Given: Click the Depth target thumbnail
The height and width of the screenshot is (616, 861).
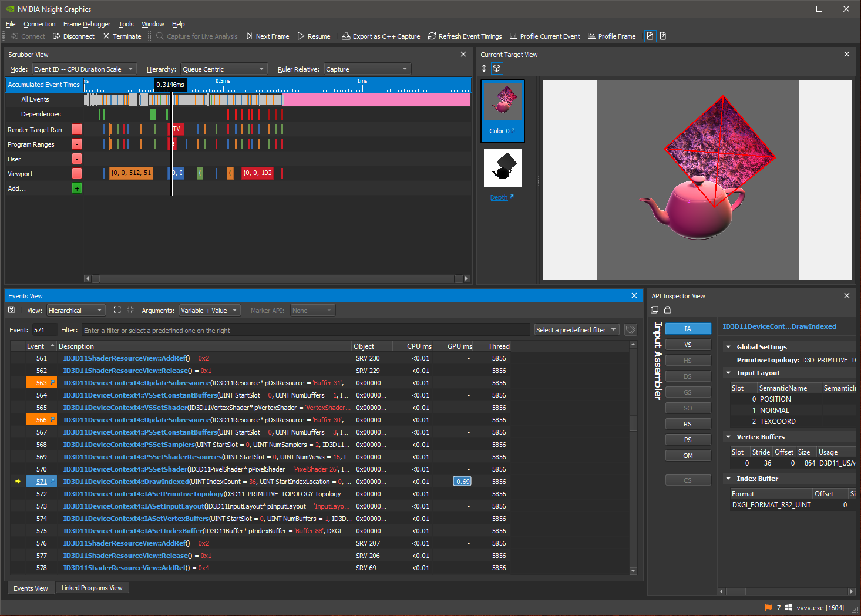Looking at the screenshot, I should point(503,168).
